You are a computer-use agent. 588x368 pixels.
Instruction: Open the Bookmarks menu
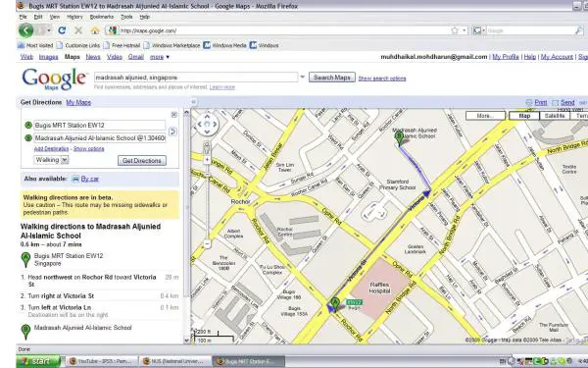coord(102,17)
